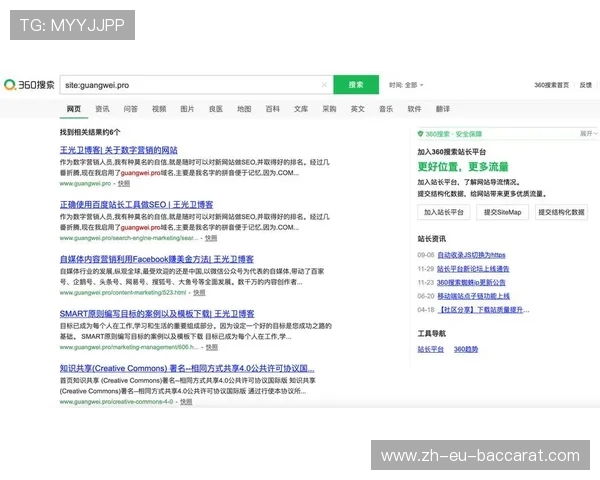Open news link 【社区分享】下载站质量提升

click(483, 310)
